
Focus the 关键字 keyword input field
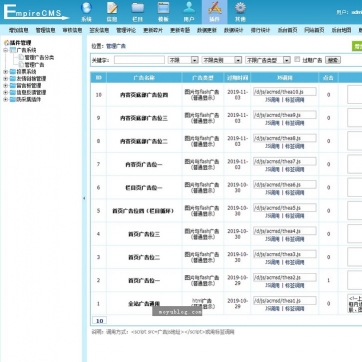(x=139, y=60)
